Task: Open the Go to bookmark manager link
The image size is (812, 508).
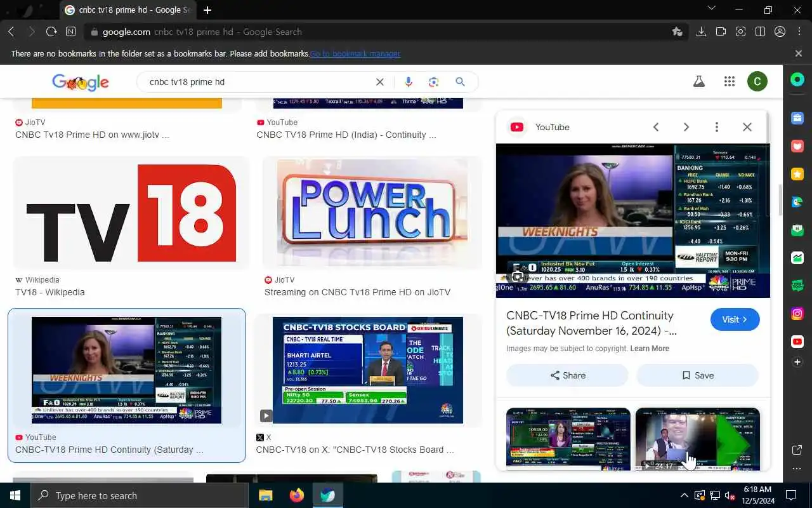Action: pyautogui.click(x=355, y=54)
